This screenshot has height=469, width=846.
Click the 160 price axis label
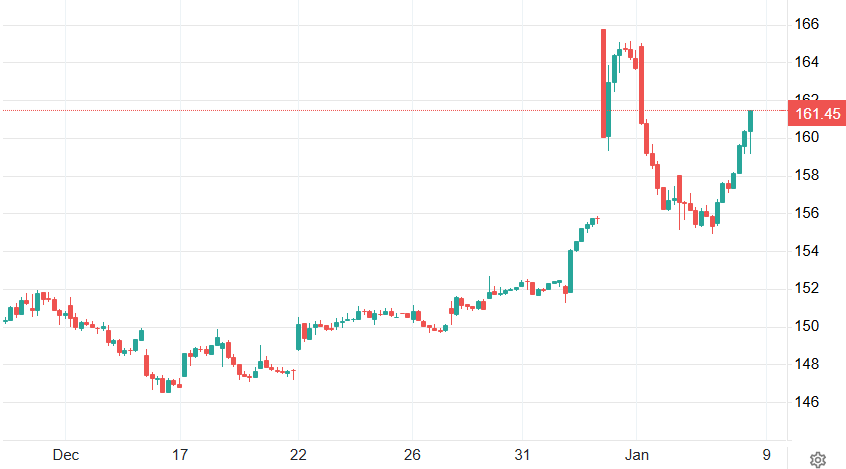[807, 137]
